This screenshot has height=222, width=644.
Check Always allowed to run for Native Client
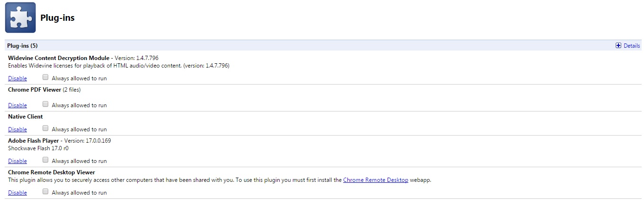click(45, 128)
